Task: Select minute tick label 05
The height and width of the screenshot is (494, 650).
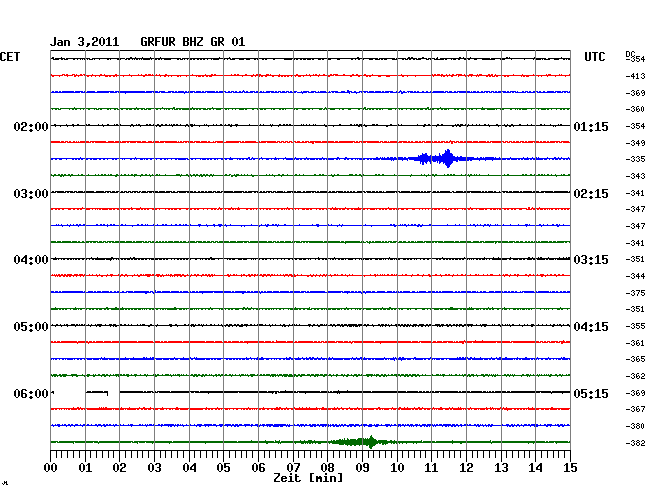Action: 223,468
